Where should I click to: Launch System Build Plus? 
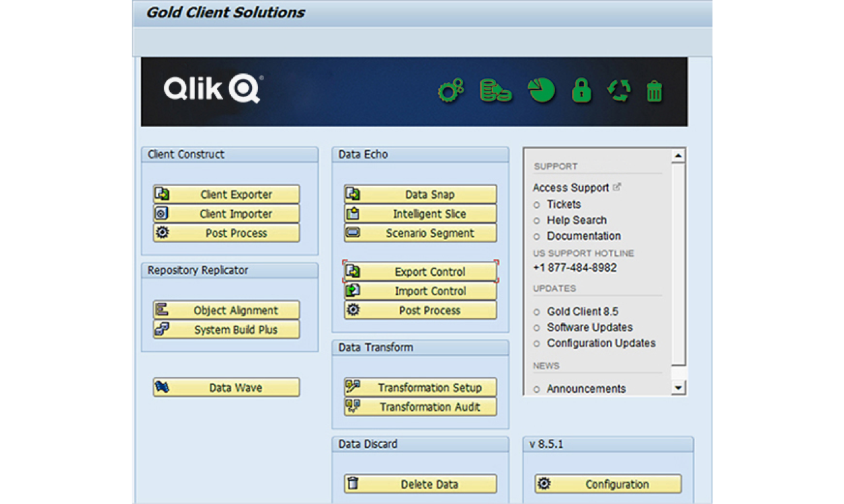[x=226, y=329]
